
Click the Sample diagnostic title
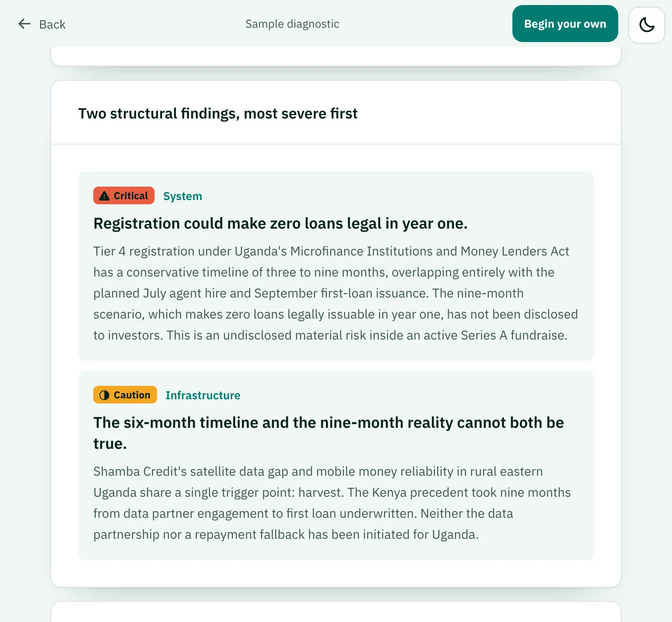tap(292, 24)
